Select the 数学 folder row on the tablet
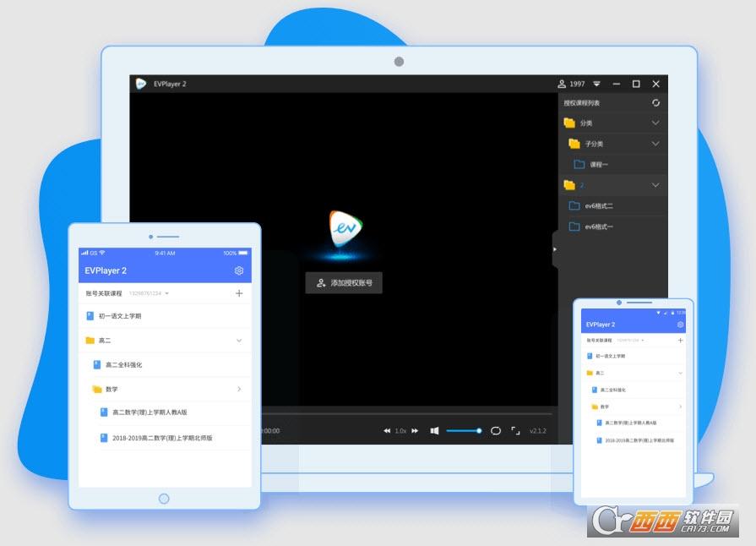 tap(165, 390)
